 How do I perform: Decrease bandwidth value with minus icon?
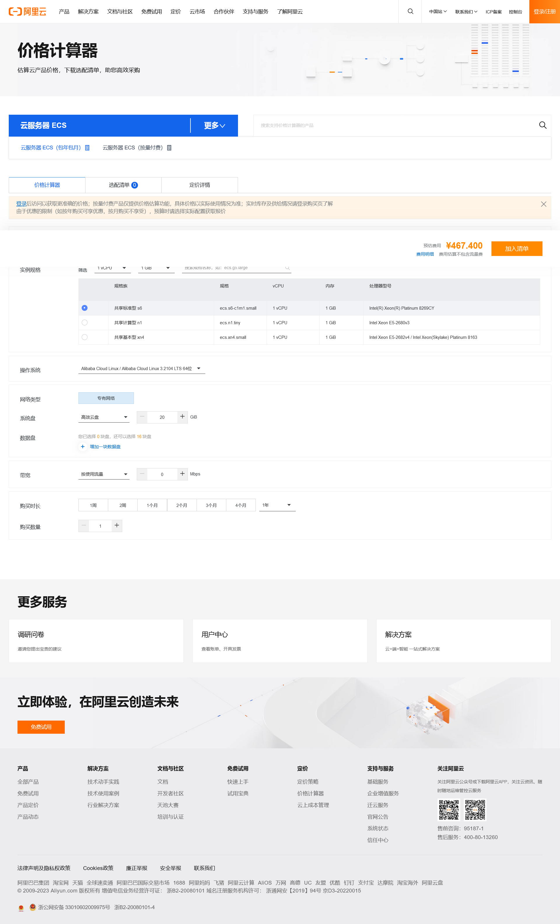142,474
